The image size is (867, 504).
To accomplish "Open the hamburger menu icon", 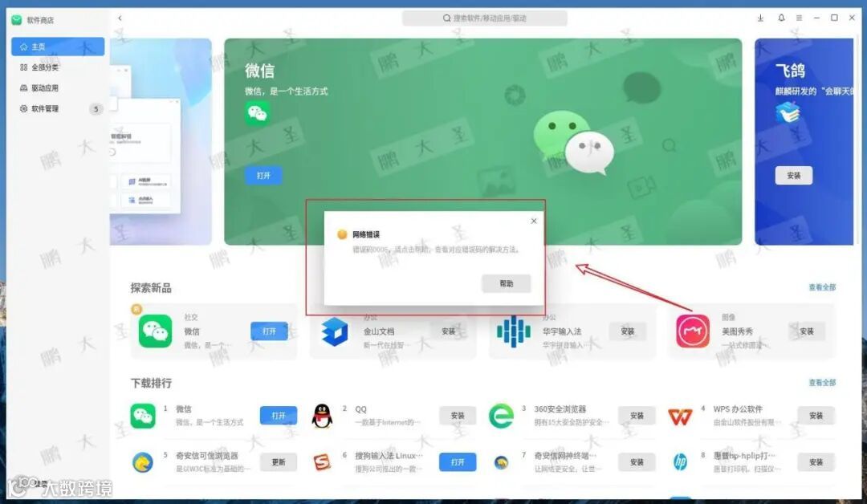I will (x=799, y=18).
